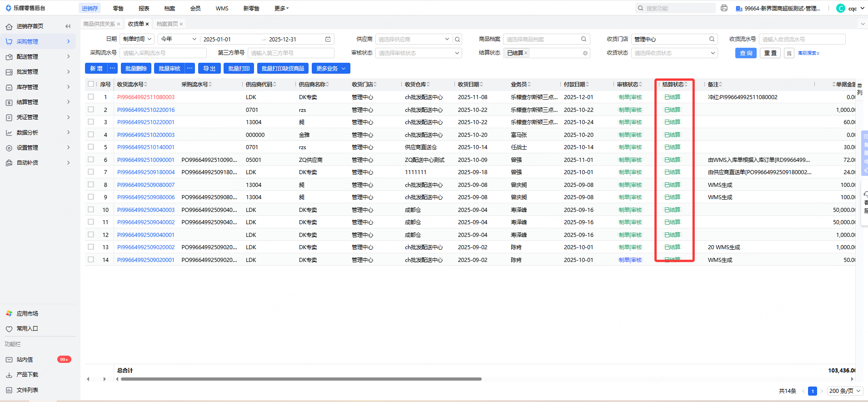
Task: Open the 会员 top menu
Action: pyautogui.click(x=195, y=8)
